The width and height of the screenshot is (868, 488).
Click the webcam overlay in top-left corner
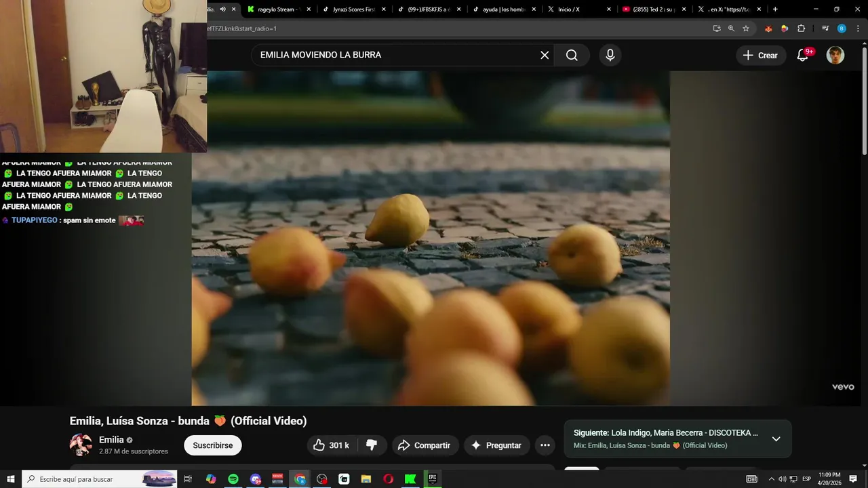[x=103, y=76]
